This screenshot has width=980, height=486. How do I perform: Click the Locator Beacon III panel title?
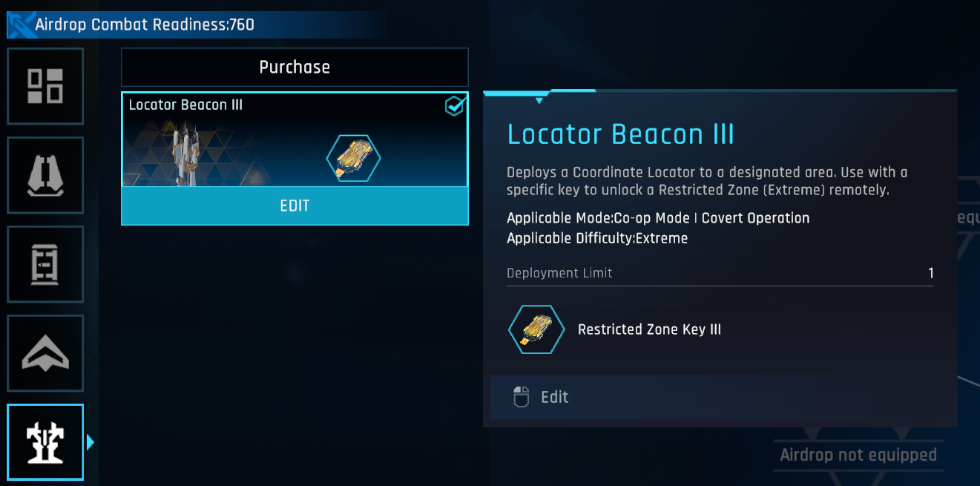coord(620,134)
